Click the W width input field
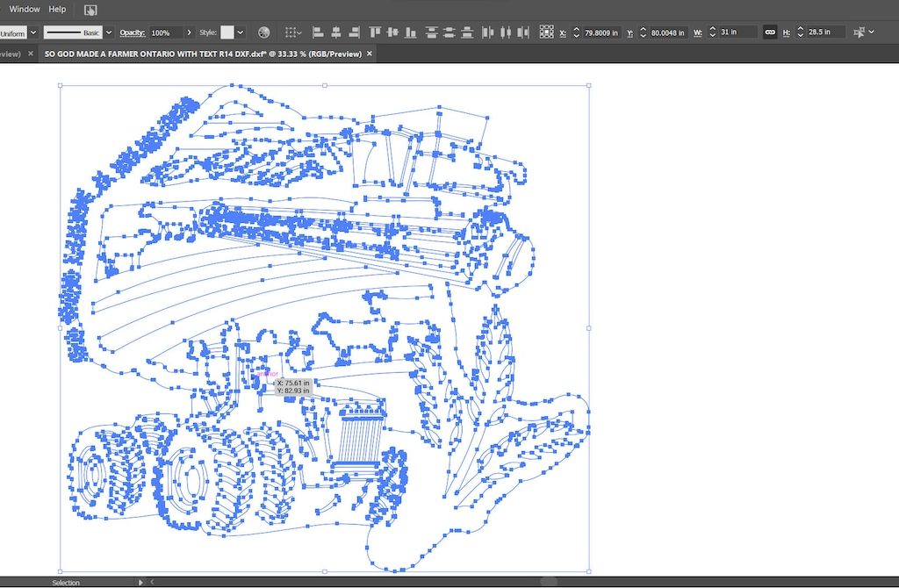Screen dimensions: 899x588 pyautogui.click(x=736, y=32)
